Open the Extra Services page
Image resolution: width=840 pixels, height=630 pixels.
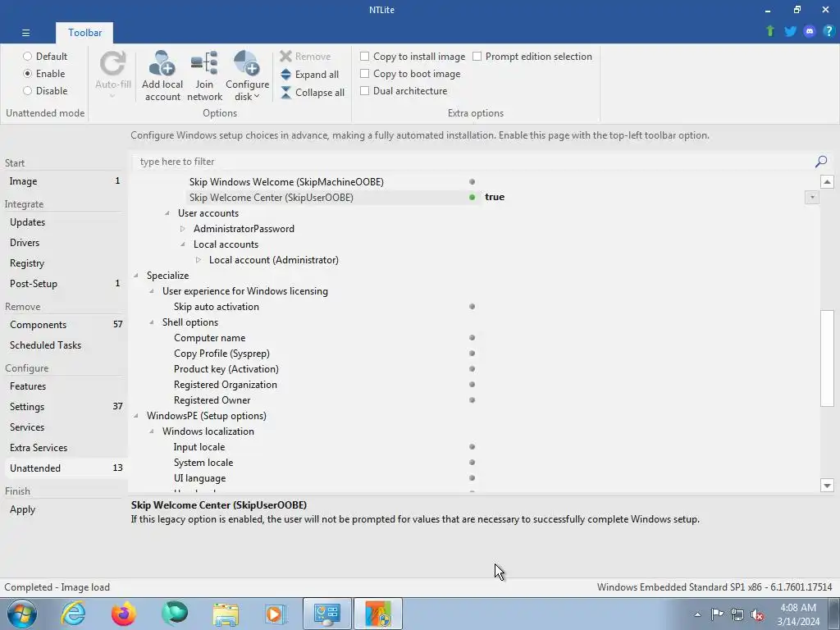click(x=64, y=448)
